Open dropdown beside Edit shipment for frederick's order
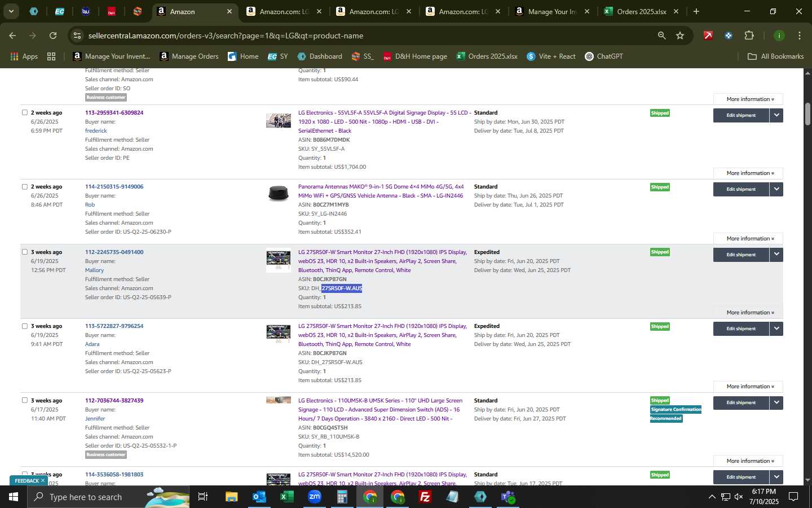The width and height of the screenshot is (812, 508). point(776,115)
